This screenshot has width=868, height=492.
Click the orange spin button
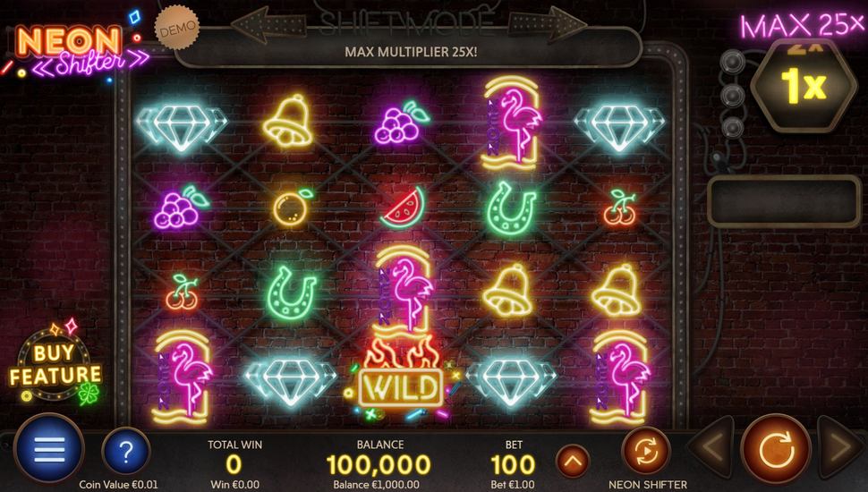coord(776,449)
